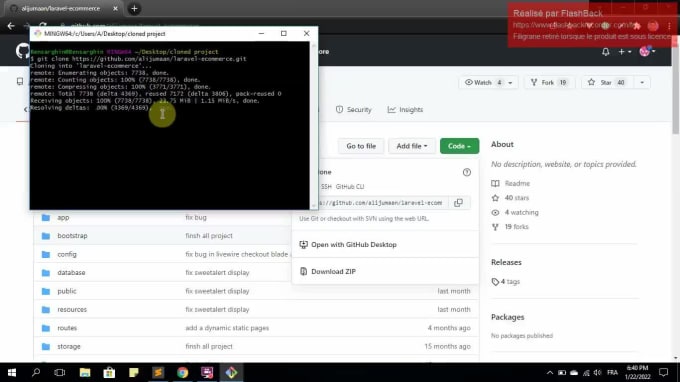Switch to the Security tab

[x=353, y=110]
